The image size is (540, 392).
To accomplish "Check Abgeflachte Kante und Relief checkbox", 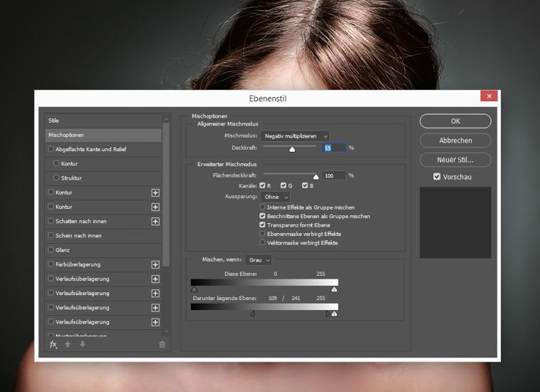I will [51, 149].
